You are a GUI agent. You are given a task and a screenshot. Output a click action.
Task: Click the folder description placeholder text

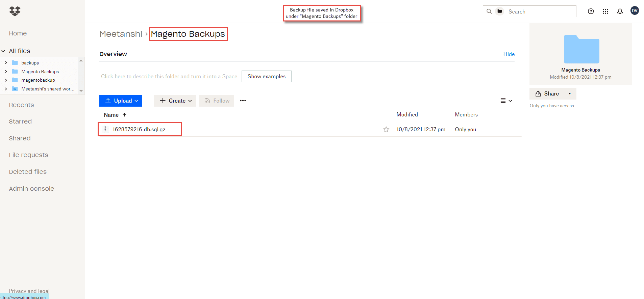[169, 77]
